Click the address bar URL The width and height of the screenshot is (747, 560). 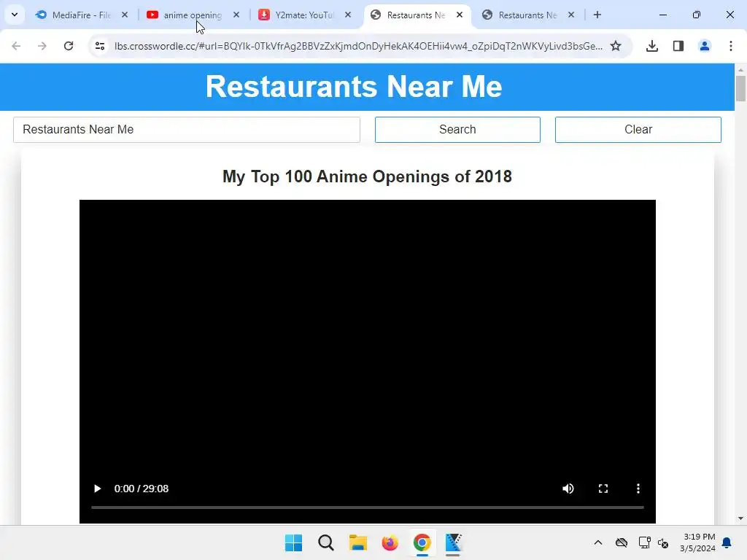pos(358,46)
